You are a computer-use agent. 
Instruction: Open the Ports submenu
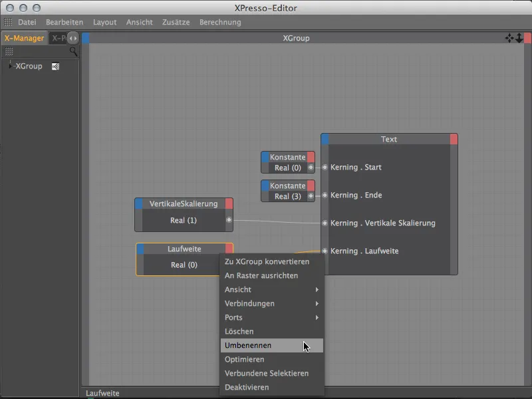click(272, 317)
